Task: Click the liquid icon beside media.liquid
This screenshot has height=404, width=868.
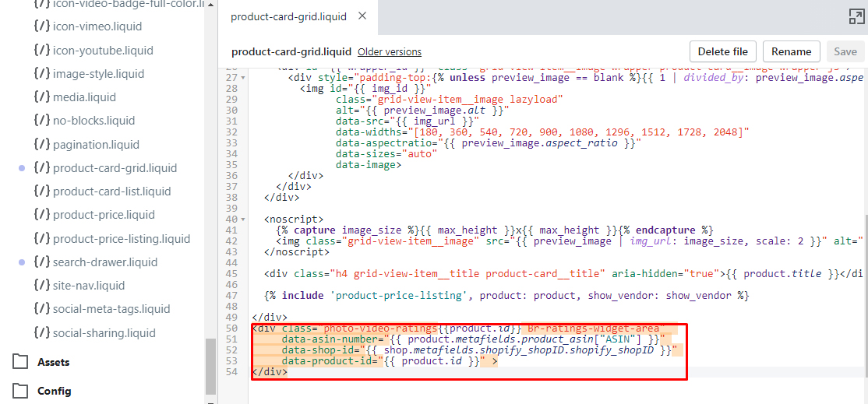Action: (x=42, y=97)
